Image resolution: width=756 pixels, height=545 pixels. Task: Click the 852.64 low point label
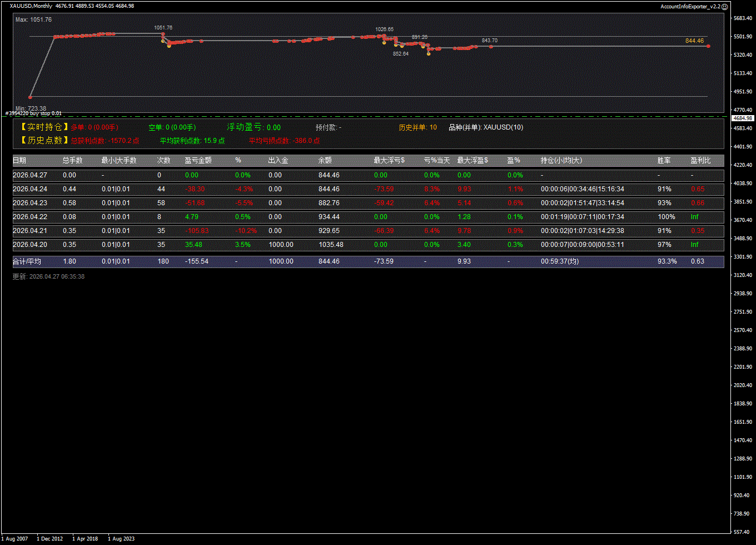click(x=400, y=54)
